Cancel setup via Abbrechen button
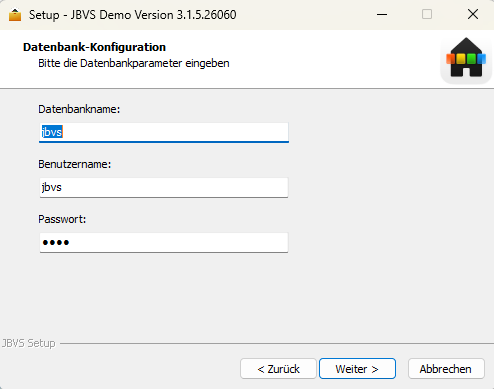 pos(446,369)
